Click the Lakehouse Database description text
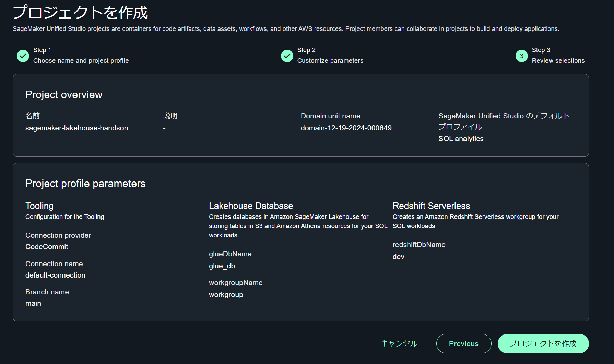The image size is (614, 364). tap(298, 226)
